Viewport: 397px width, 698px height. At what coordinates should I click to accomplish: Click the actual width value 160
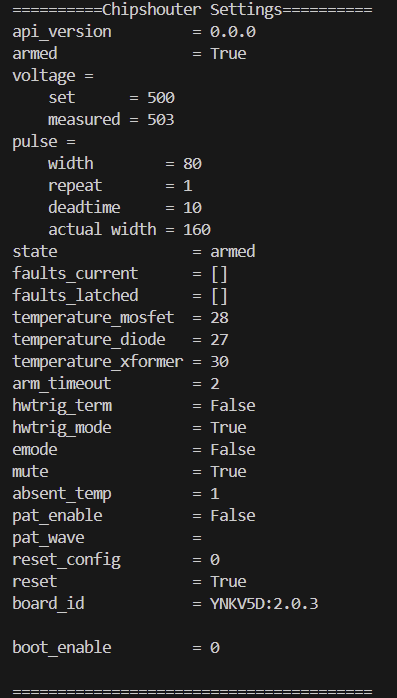(197, 230)
